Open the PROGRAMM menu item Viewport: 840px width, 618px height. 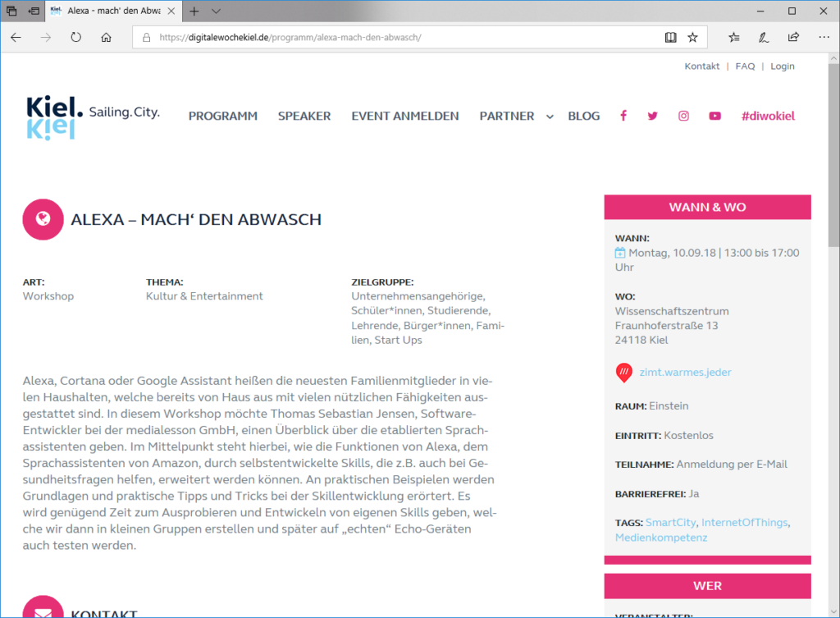[223, 116]
